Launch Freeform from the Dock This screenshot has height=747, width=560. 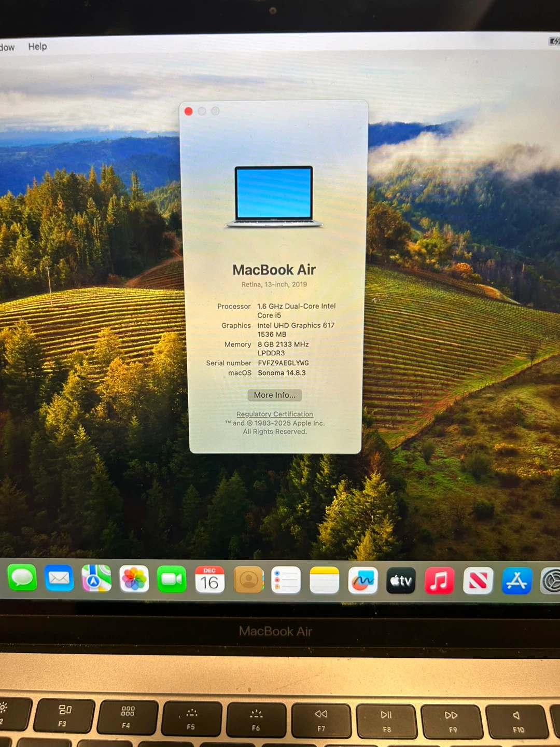tap(363, 580)
